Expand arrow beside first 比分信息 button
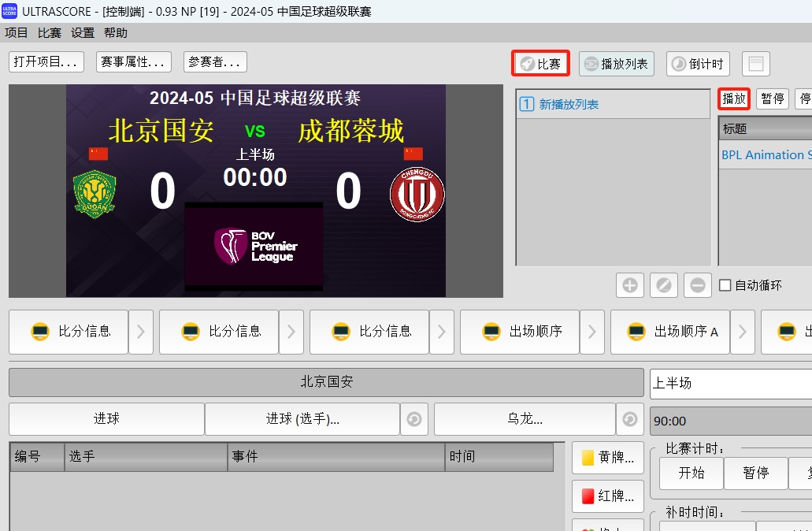The width and height of the screenshot is (812, 531). (x=140, y=332)
